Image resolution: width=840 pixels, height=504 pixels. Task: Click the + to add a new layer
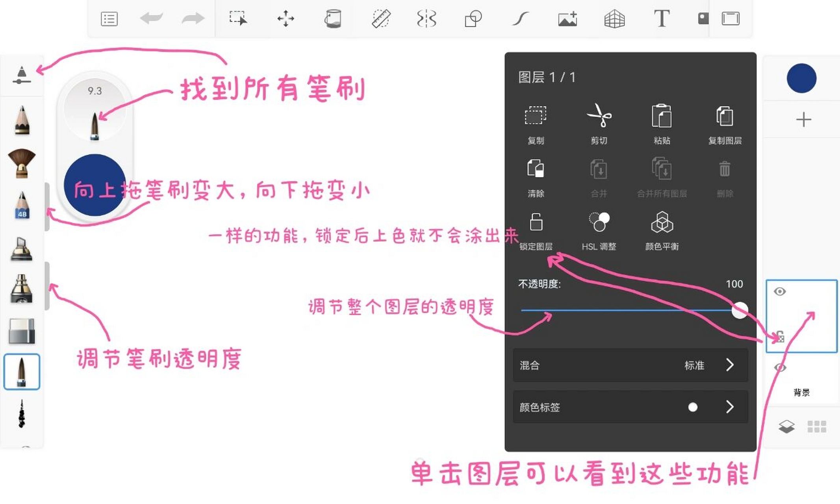(803, 119)
